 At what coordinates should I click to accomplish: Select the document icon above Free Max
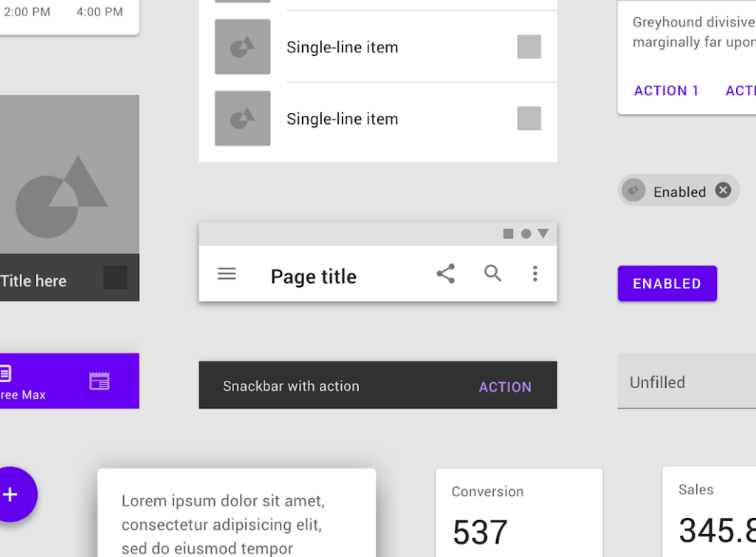pyautogui.click(x=7, y=375)
